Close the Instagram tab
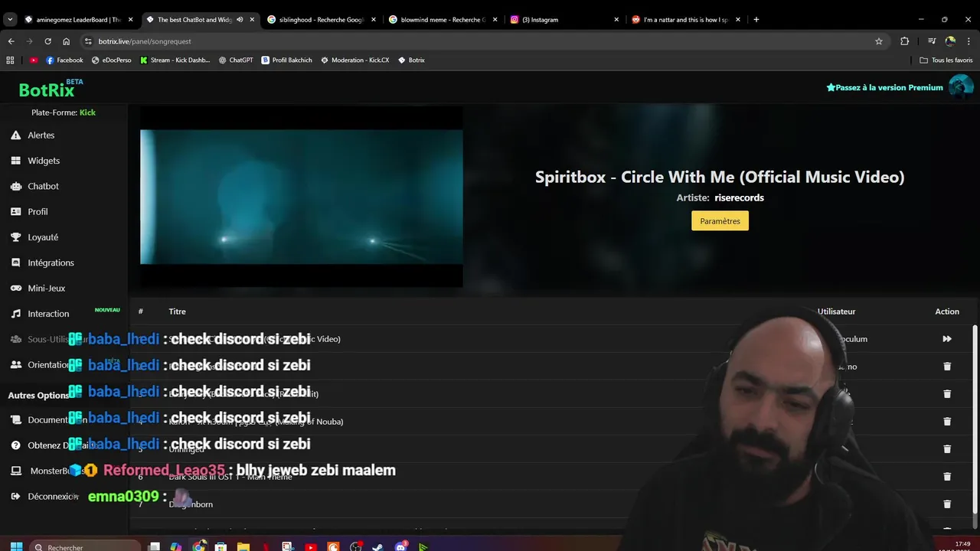Screen dimensions: 980x551 616,20
